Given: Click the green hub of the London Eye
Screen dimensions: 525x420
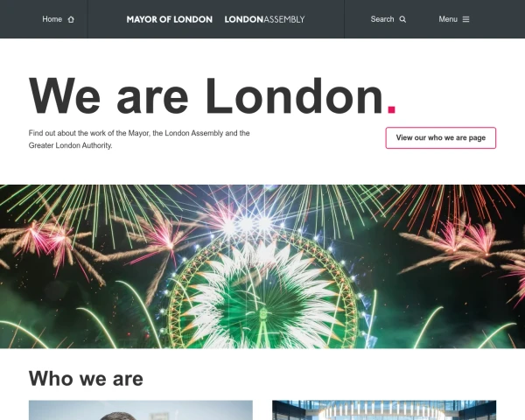Looking at the screenshot, I should tap(263, 314).
